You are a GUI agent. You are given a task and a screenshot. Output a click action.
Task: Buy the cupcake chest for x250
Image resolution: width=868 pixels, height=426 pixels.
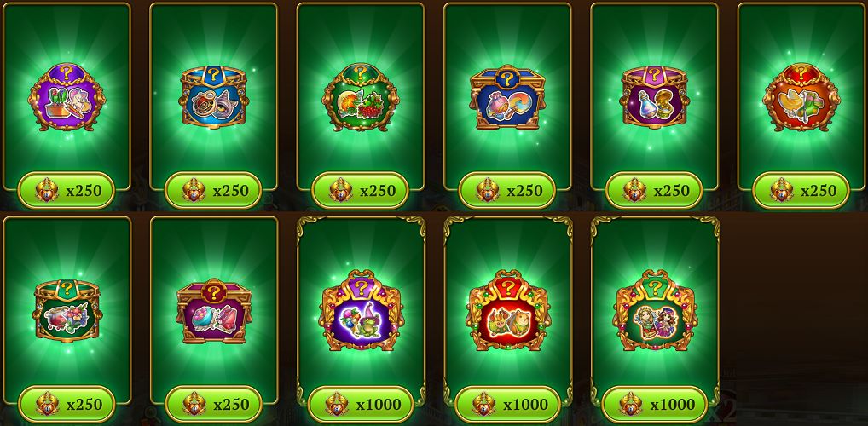pos(214,405)
